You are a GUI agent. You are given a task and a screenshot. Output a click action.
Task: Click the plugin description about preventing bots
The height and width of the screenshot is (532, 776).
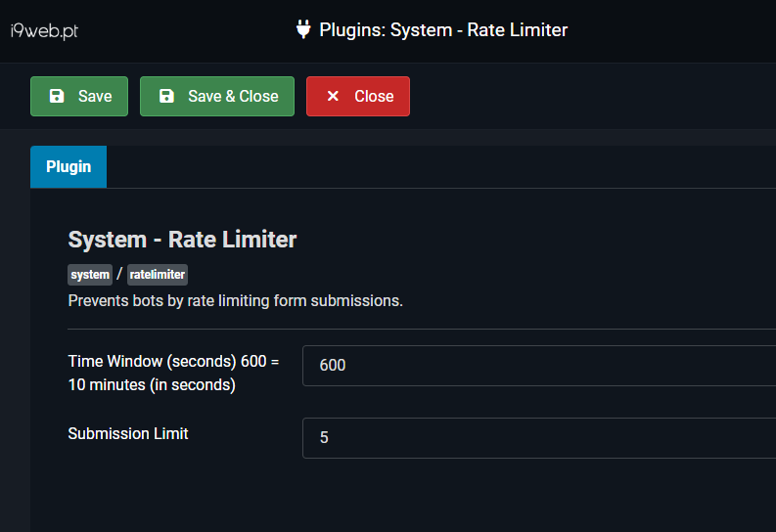235,300
